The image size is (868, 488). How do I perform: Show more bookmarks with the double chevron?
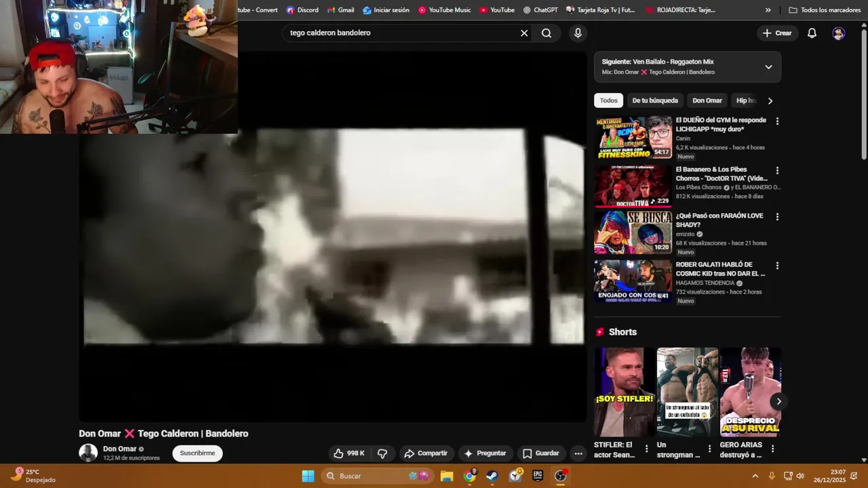[768, 10]
